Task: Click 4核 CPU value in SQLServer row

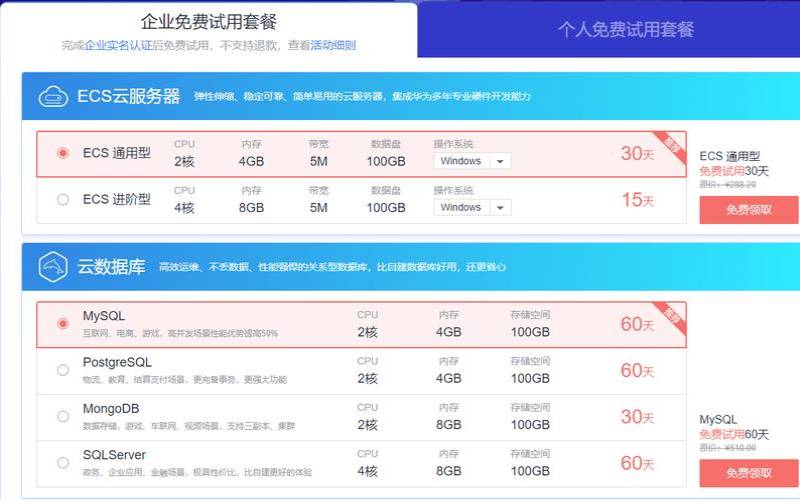Action: coord(367,471)
